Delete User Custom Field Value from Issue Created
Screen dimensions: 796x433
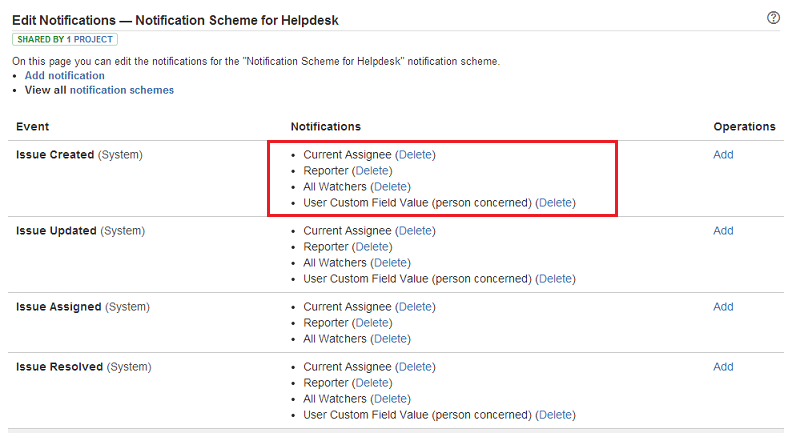(x=555, y=203)
